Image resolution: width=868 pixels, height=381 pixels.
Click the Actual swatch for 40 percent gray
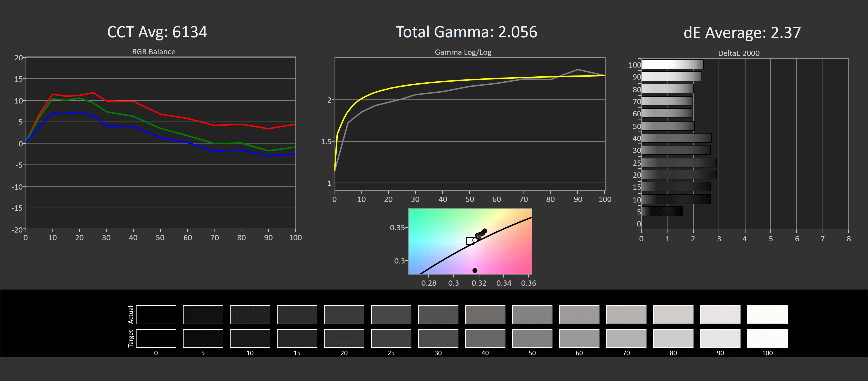click(x=485, y=315)
